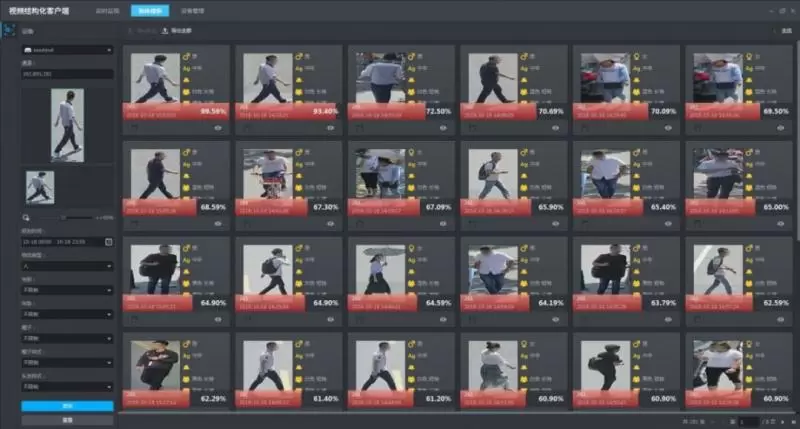The image size is (800, 429).
Task: Expand the last filter dropdown above the search button
Action: coord(66,387)
